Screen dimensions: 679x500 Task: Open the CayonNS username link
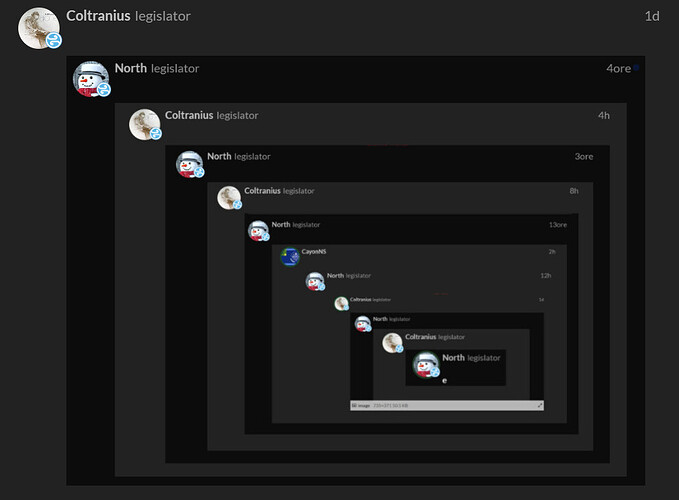(x=314, y=252)
